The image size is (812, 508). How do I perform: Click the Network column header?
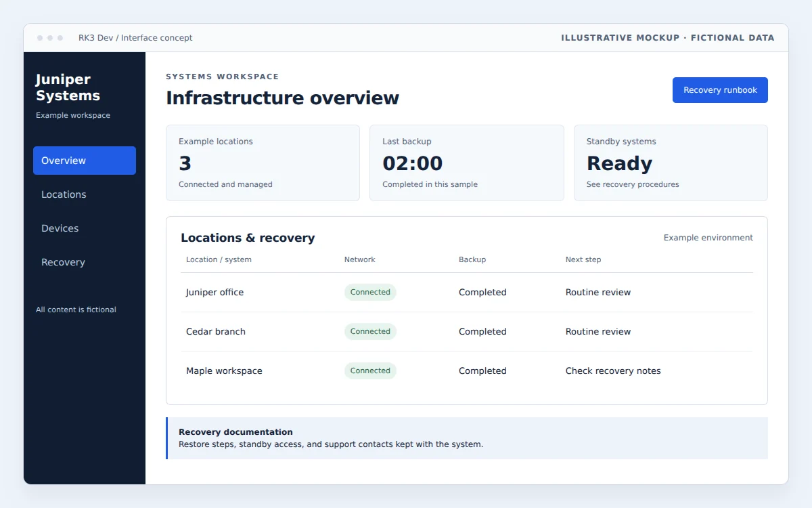point(360,259)
